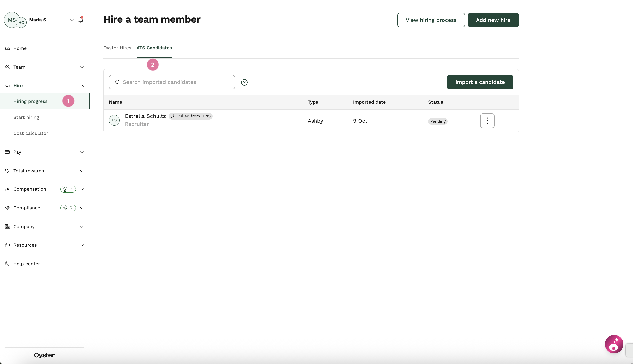This screenshot has height=364, width=633.
Task: Switch to the Oyster Hires tab
Action: (x=117, y=48)
